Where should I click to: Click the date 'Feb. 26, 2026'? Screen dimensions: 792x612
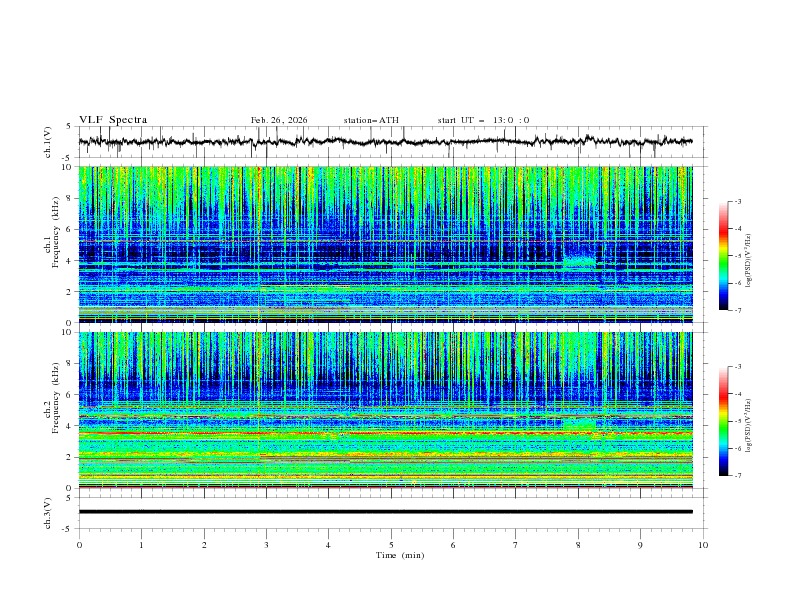pos(279,120)
